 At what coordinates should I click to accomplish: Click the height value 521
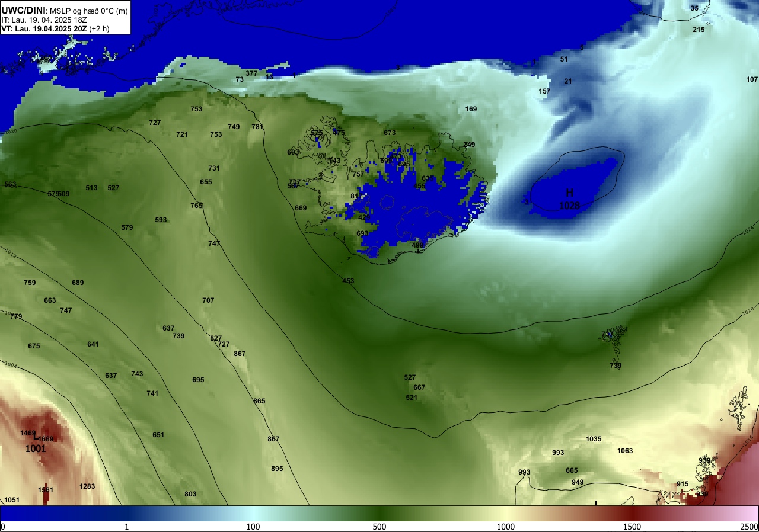(x=412, y=398)
